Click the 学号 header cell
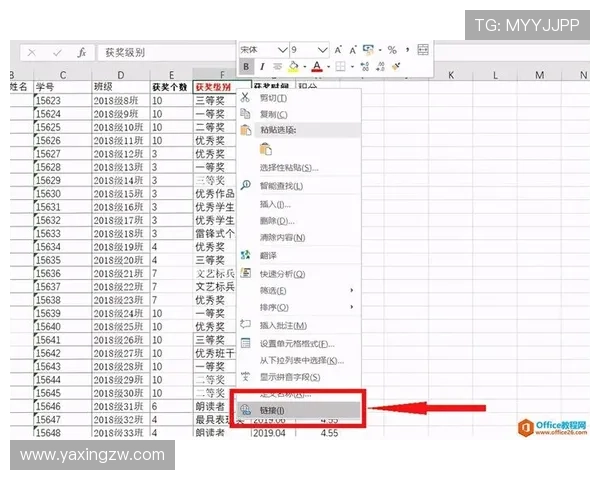The width and height of the screenshot is (600, 480). tap(63, 87)
